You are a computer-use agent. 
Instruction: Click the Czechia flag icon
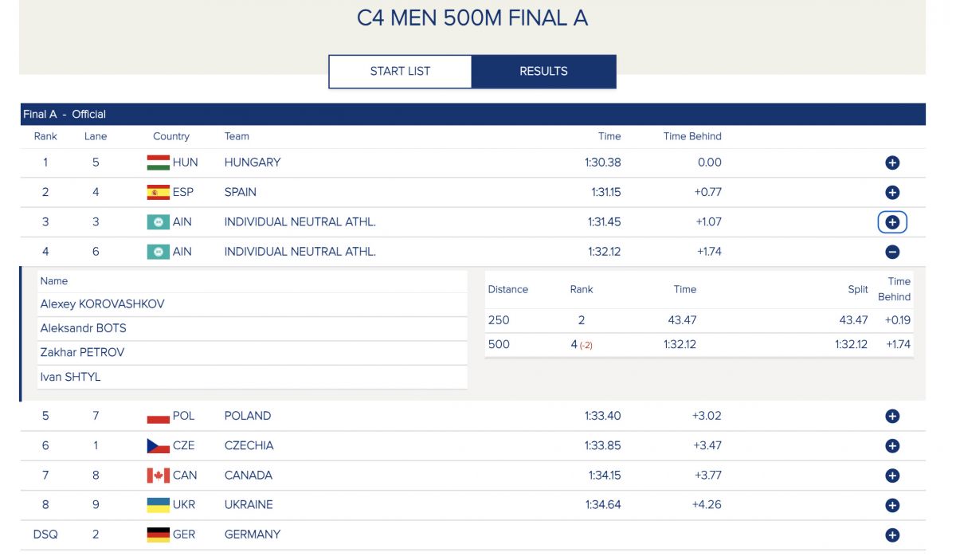pyautogui.click(x=159, y=446)
